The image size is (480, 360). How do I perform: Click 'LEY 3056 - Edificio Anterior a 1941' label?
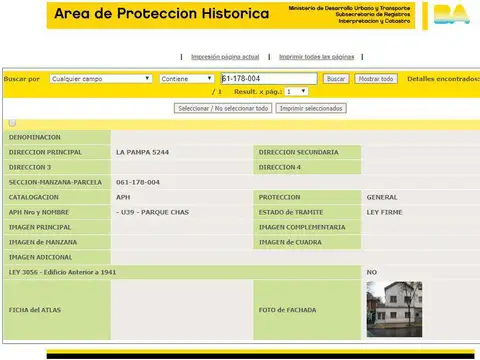182,272
